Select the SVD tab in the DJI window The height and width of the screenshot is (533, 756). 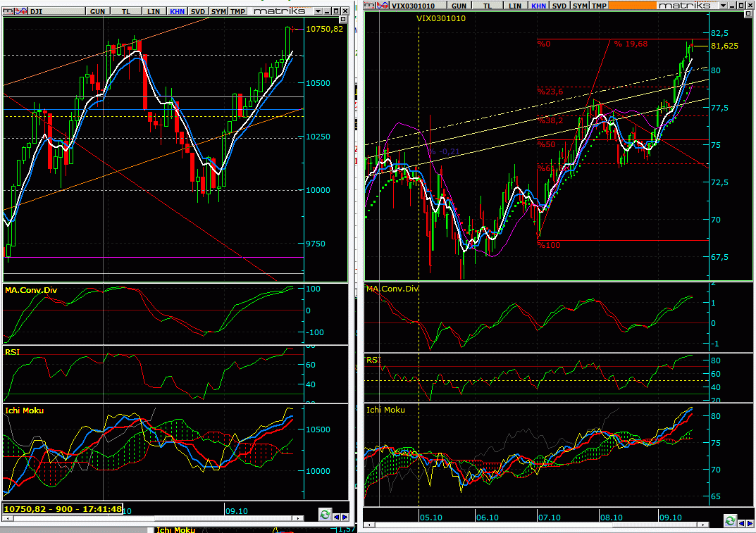[x=199, y=11]
